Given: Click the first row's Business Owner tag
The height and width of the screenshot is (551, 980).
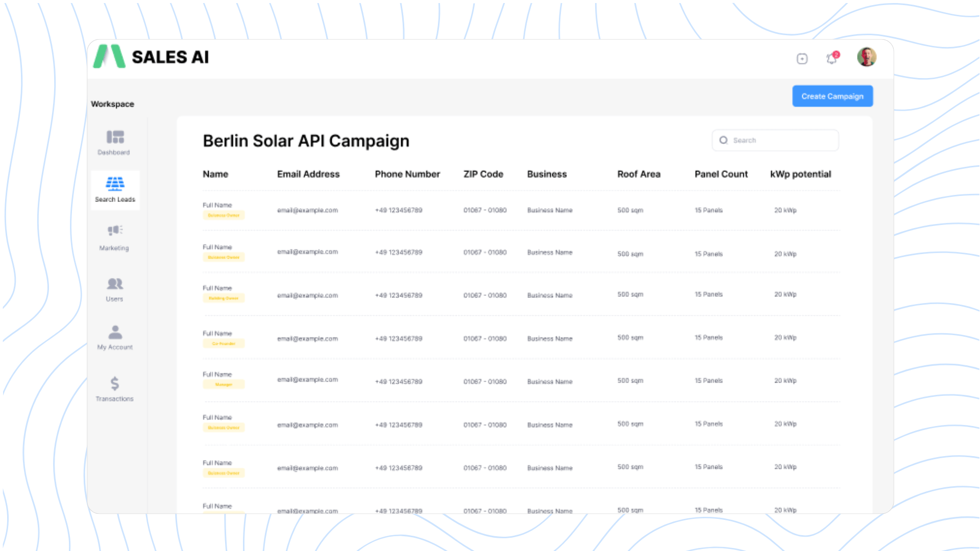Looking at the screenshot, I should tap(224, 215).
